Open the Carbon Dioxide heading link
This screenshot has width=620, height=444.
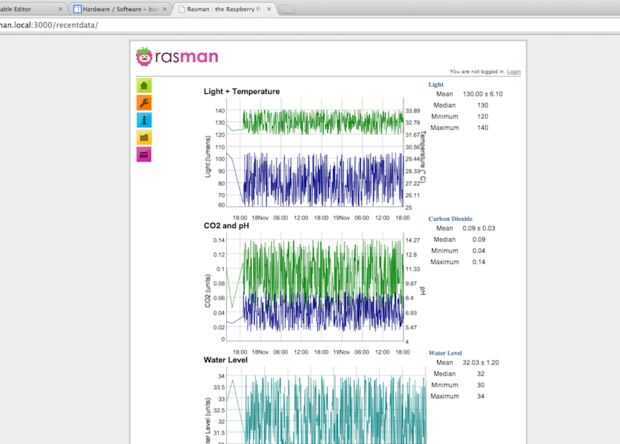pos(450,219)
